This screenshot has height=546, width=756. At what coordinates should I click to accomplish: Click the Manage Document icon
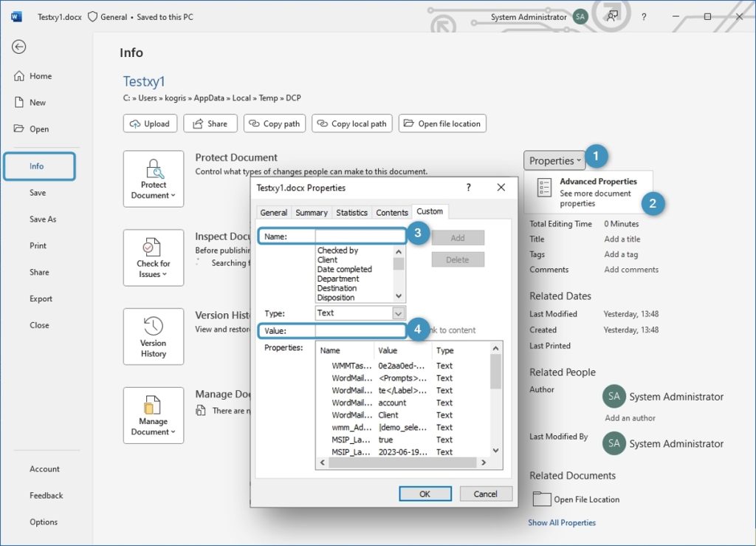153,406
